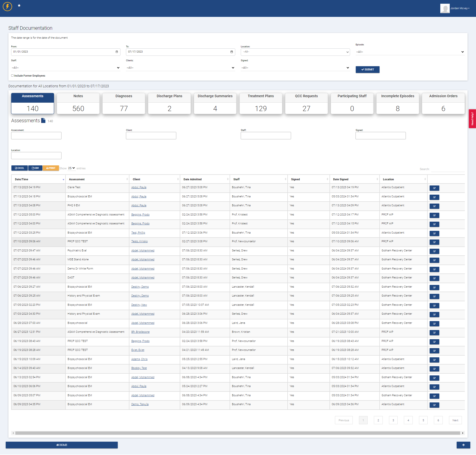Click the Staff filter input field
This screenshot has height=455, width=476.
pos(266,136)
